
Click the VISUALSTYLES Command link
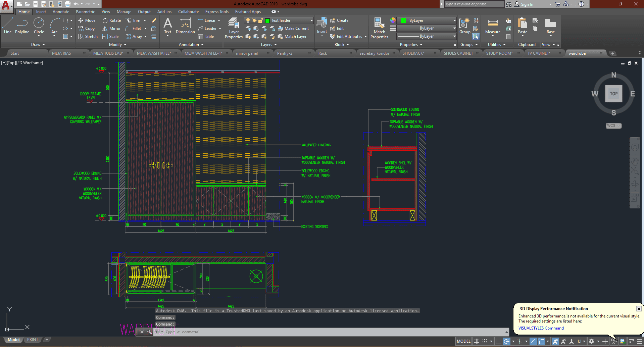coord(541,328)
